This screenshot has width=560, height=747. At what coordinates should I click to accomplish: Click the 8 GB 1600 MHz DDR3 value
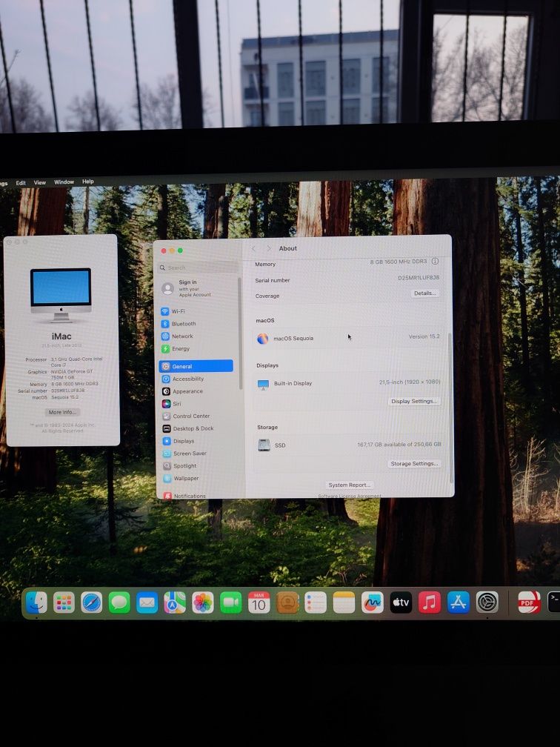point(399,262)
